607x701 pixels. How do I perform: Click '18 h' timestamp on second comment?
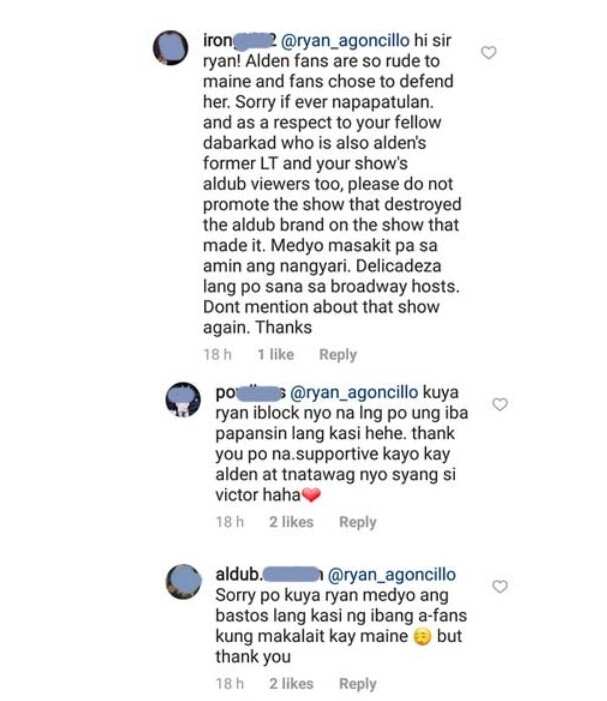tap(230, 522)
